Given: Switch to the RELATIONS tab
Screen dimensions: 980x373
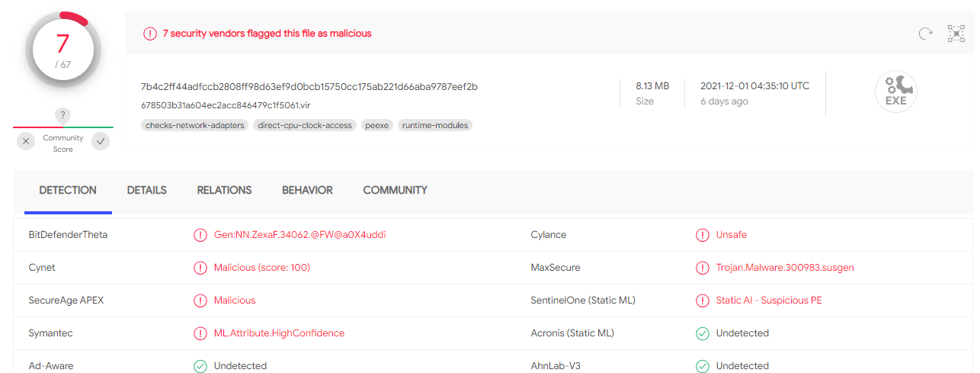Looking at the screenshot, I should (224, 190).
